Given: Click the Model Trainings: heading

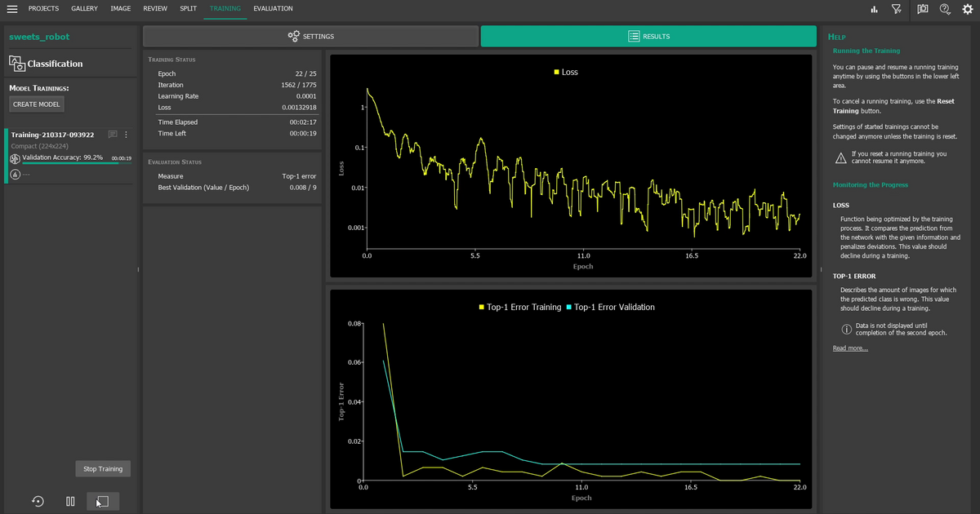Looking at the screenshot, I should [x=39, y=88].
